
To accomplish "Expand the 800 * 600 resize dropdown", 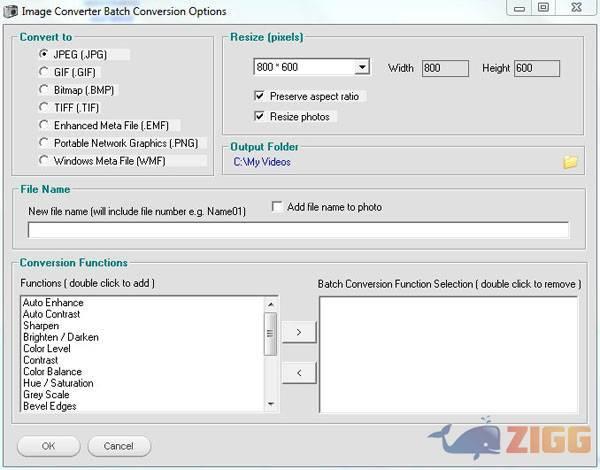I will (362, 68).
